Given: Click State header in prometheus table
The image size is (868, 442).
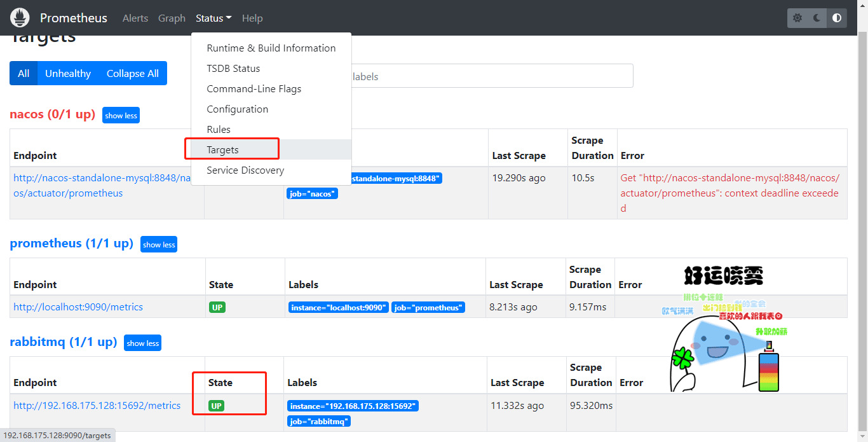Looking at the screenshot, I should pyautogui.click(x=221, y=284).
